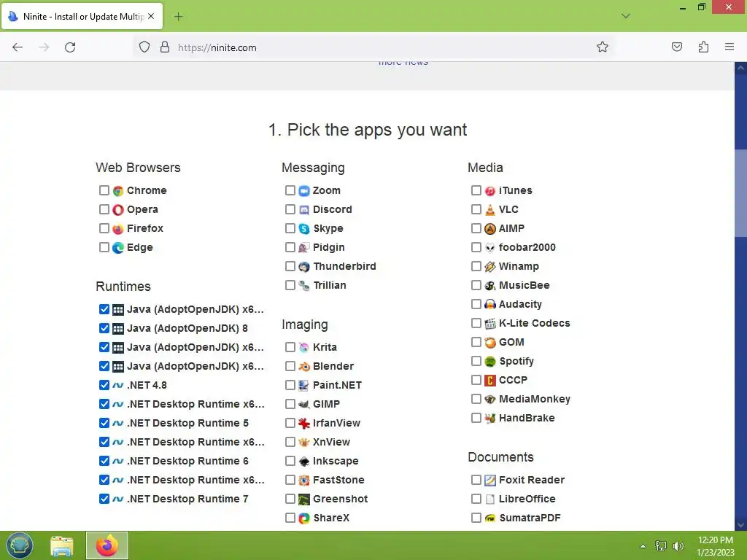
Task: Click the MusicBee label
Action: click(524, 285)
